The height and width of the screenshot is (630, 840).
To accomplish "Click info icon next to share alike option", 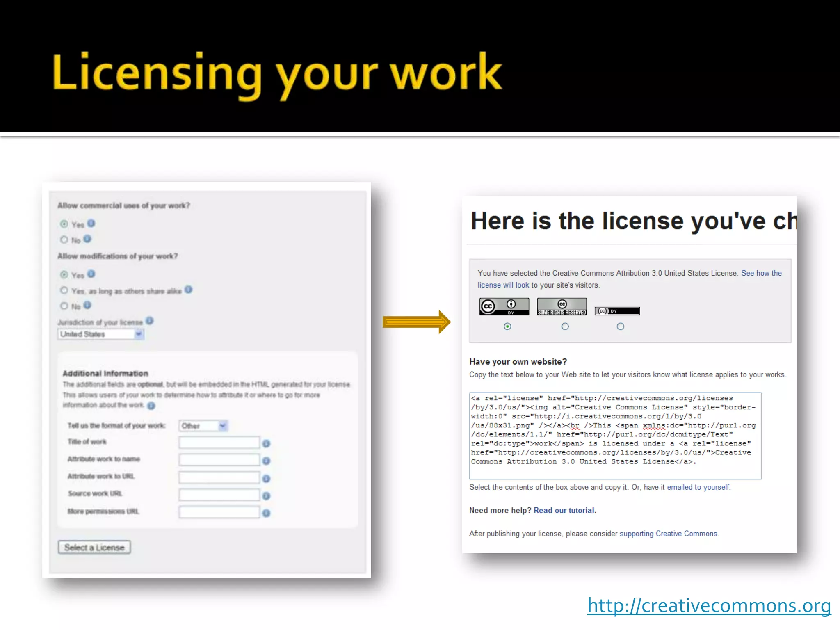I will (189, 290).
